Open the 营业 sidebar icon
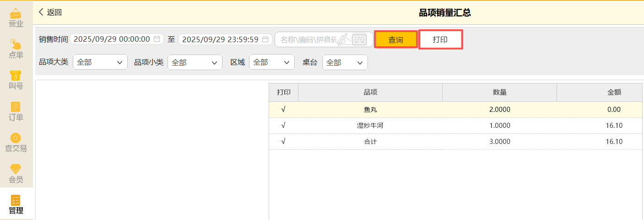The width and height of the screenshot is (644, 220). [x=16, y=14]
